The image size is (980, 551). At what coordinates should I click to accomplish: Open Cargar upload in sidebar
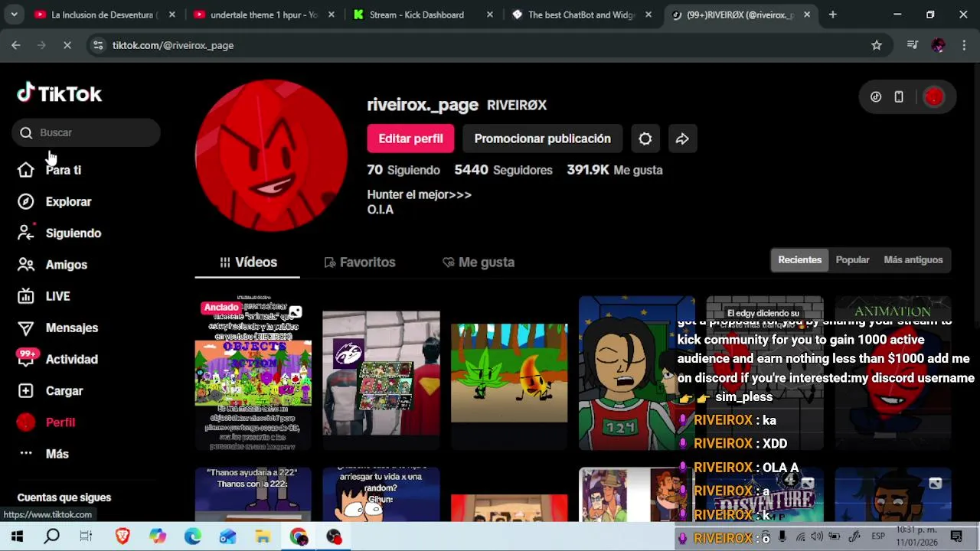[x=51, y=391]
